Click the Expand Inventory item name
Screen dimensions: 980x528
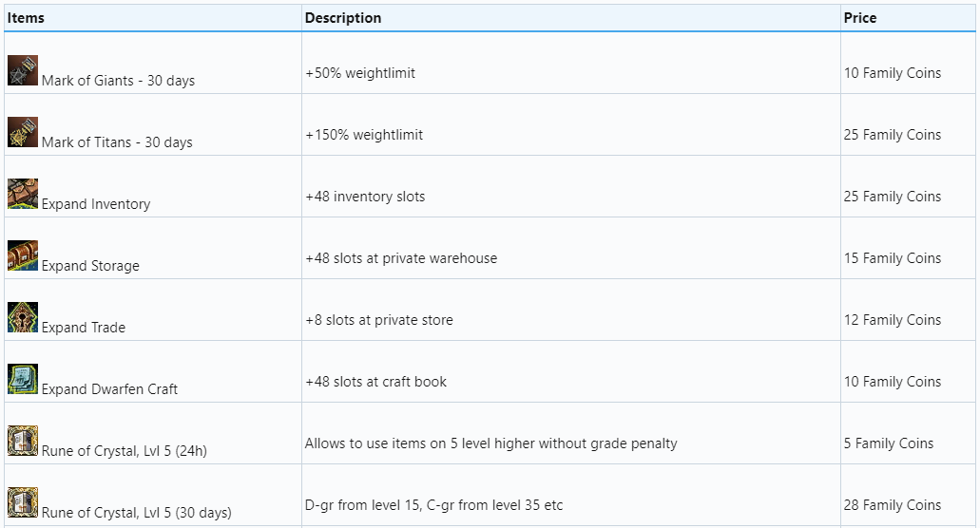click(96, 204)
